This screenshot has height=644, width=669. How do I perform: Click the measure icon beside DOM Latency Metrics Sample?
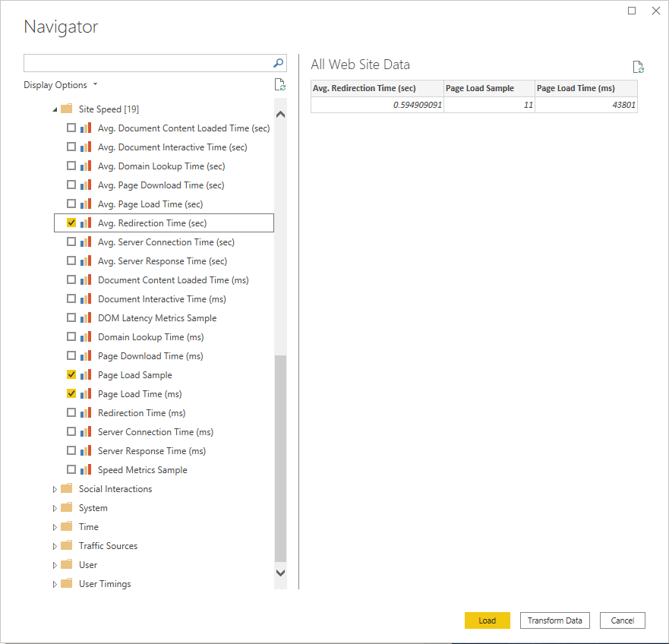[86, 318]
